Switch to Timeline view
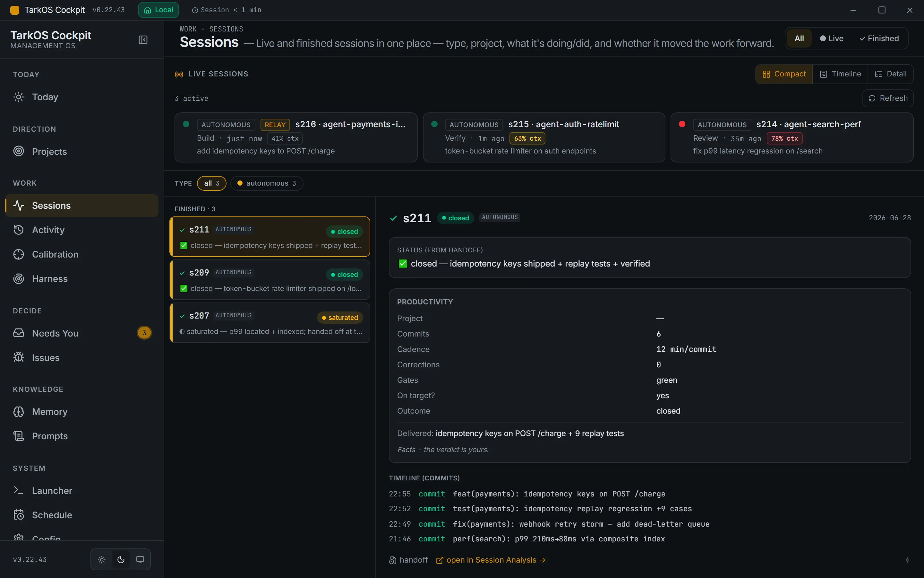The width and height of the screenshot is (924, 578). point(840,74)
